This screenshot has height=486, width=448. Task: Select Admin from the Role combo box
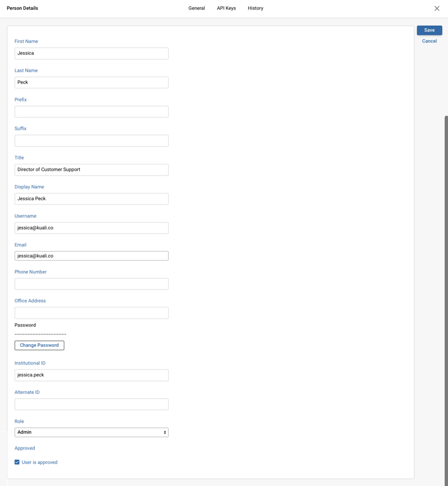(x=91, y=432)
